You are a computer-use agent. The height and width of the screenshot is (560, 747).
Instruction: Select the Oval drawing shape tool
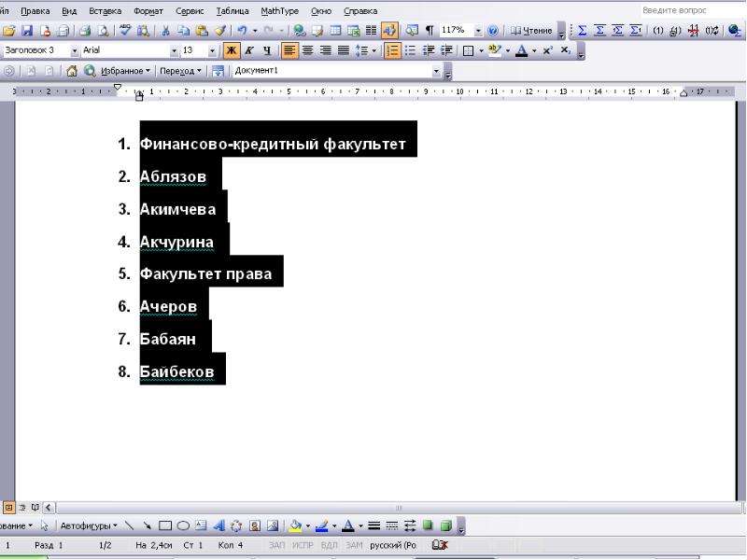point(183,525)
